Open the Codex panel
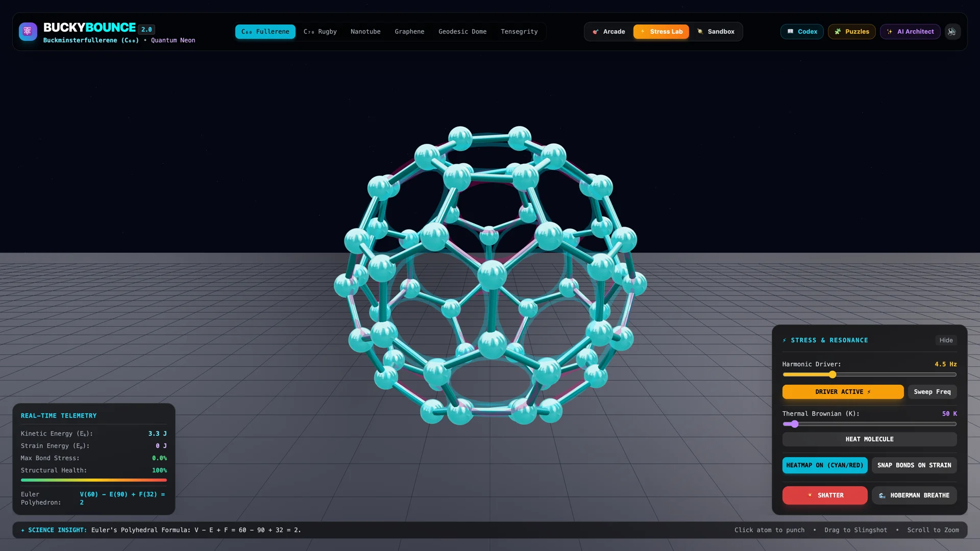The width and height of the screenshot is (980, 551). tap(802, 32)
